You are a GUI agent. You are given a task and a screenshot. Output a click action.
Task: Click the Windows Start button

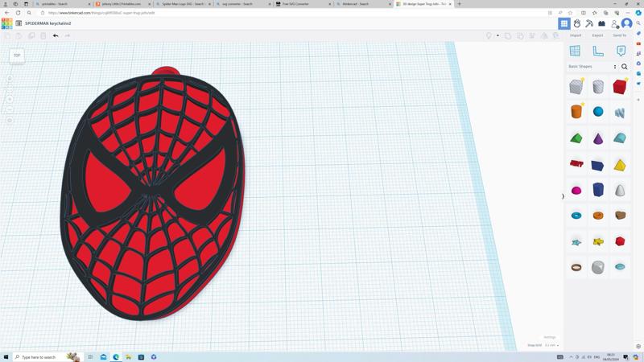tap(6, 357)
